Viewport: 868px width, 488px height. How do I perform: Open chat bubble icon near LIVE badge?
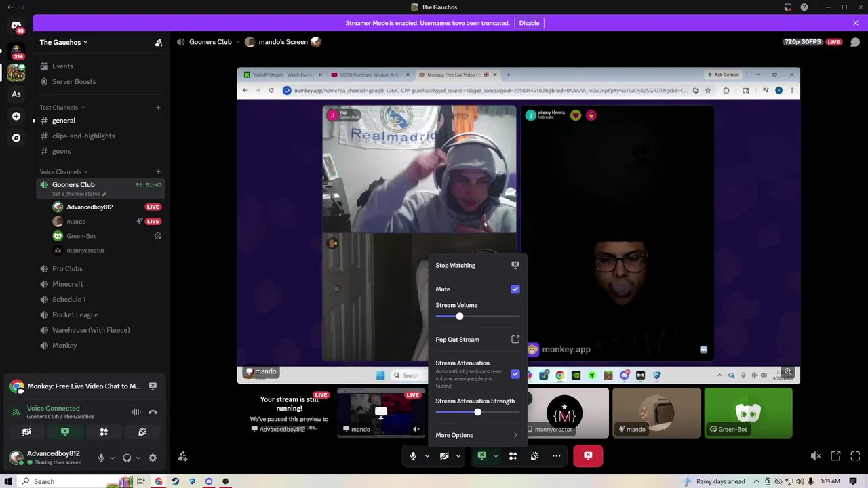tap(855, 42)
